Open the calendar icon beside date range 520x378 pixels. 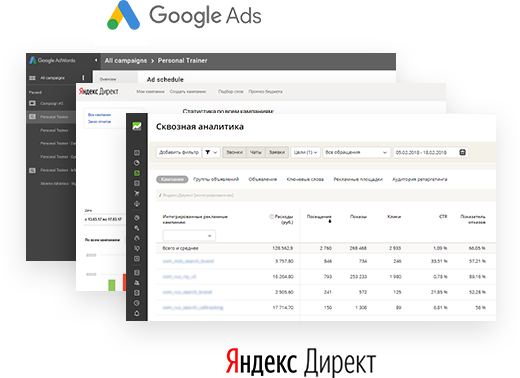tap(463, 152)
